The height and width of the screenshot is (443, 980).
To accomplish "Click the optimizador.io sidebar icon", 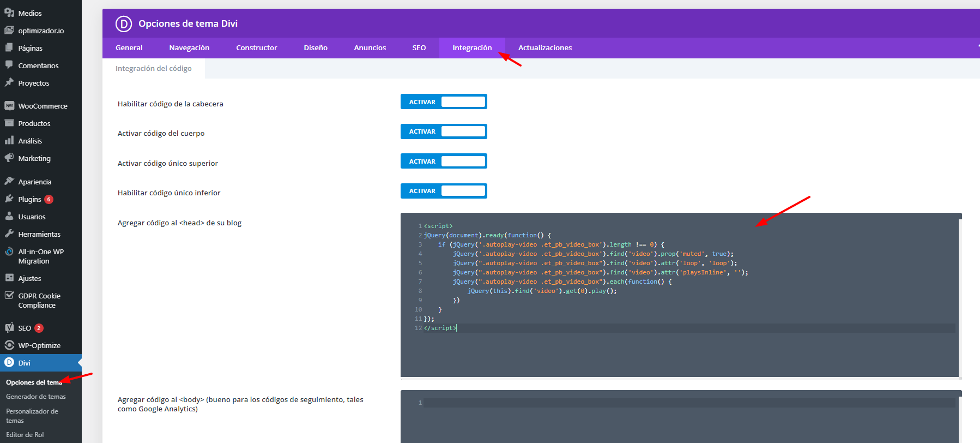I will pyautogui.click(x=9, y=30).
